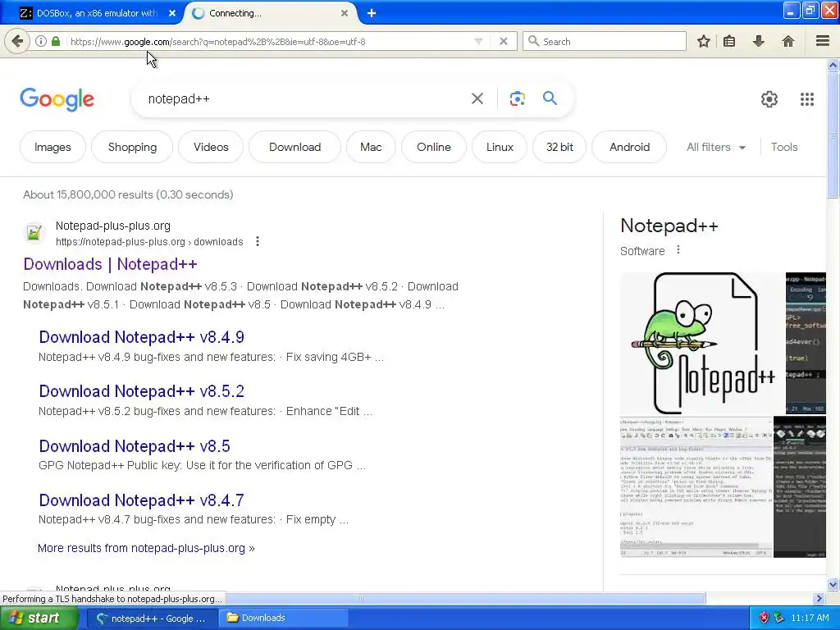Open site information with the info icon
The width and height of the screenshot is (840, 630).
click(41, 41)
